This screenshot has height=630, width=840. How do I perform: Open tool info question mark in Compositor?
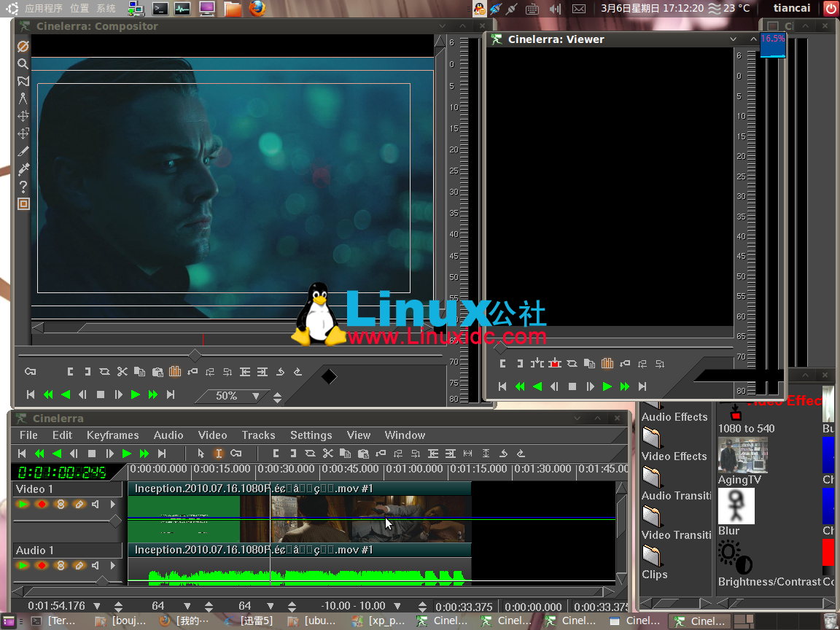(x=23, y=187)
